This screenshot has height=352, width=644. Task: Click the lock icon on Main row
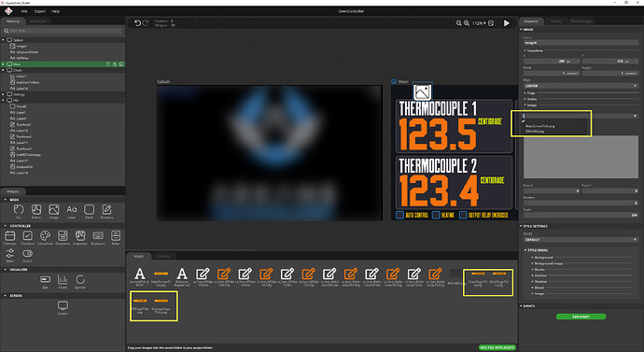[x=115, y=64]
